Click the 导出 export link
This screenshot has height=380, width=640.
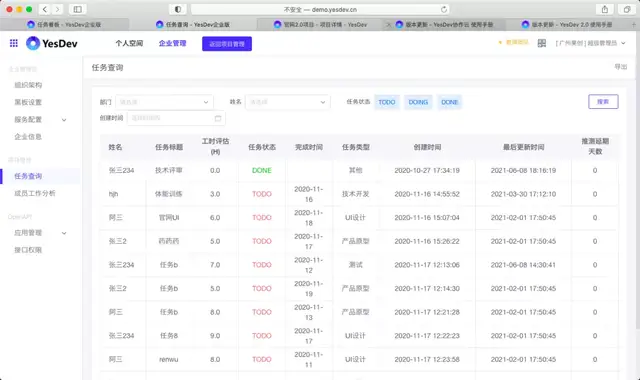click(620, 67)
